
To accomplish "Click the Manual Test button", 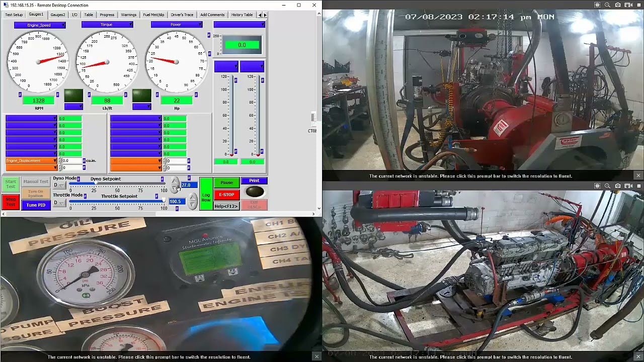I will pos(36,182).
